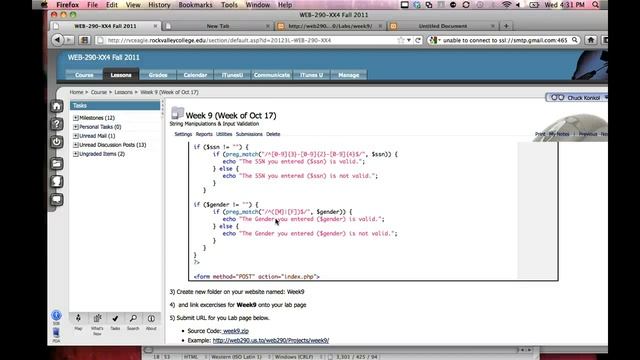Viewport: 640px width, 360px height.
Task: Switch to the New Tab browser tab
Action: point(218,26)
